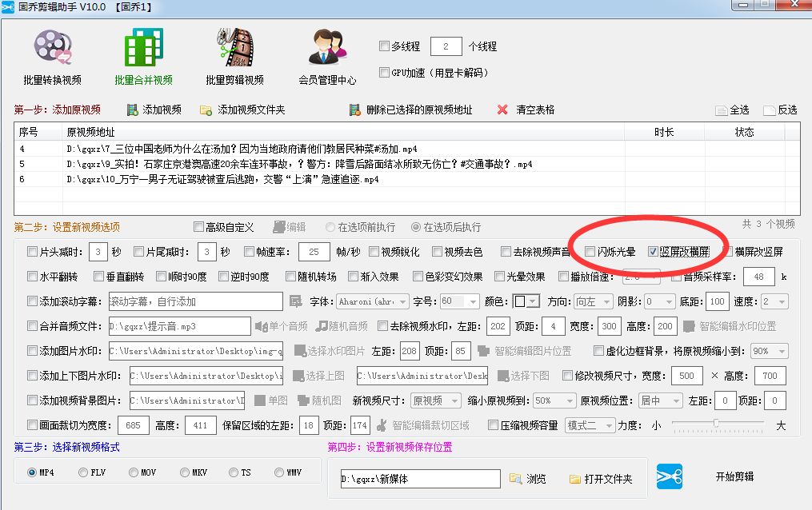Click 添加视频文件夹 folder icon

tap(206, 110)
